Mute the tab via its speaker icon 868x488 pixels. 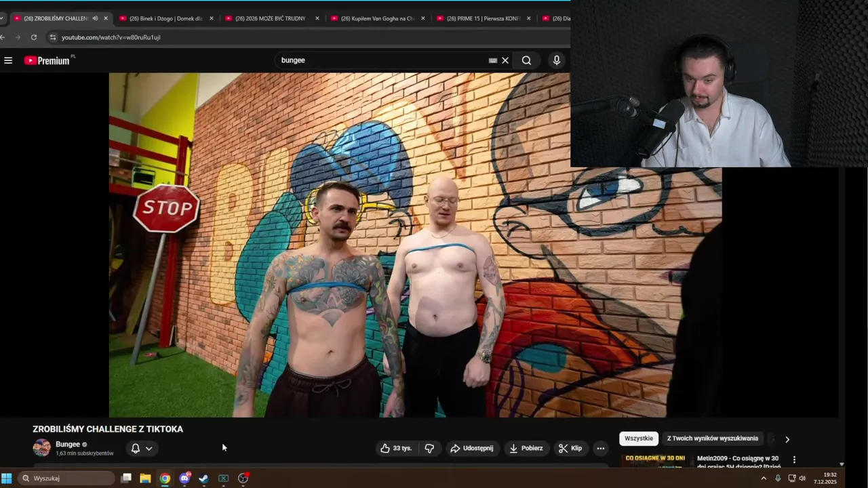coord(95,18)
